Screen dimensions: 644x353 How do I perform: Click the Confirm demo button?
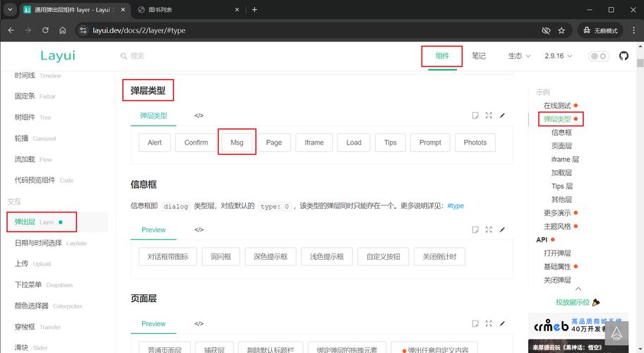pos(196,142)
